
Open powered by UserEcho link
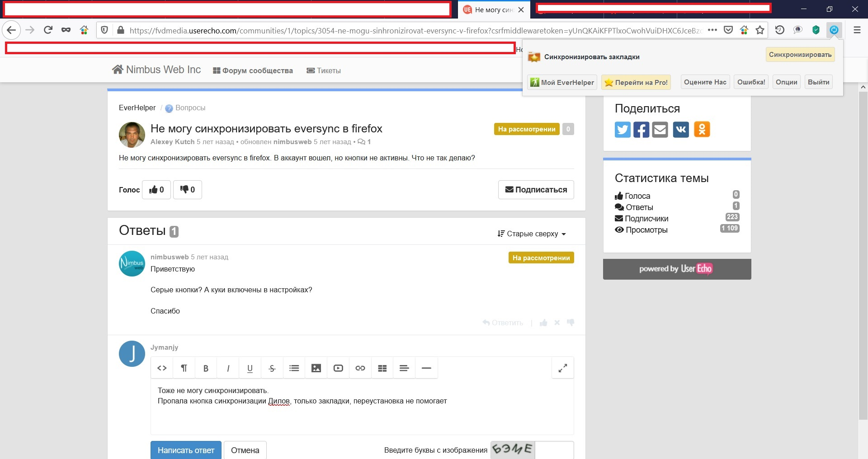click(677, 269)
